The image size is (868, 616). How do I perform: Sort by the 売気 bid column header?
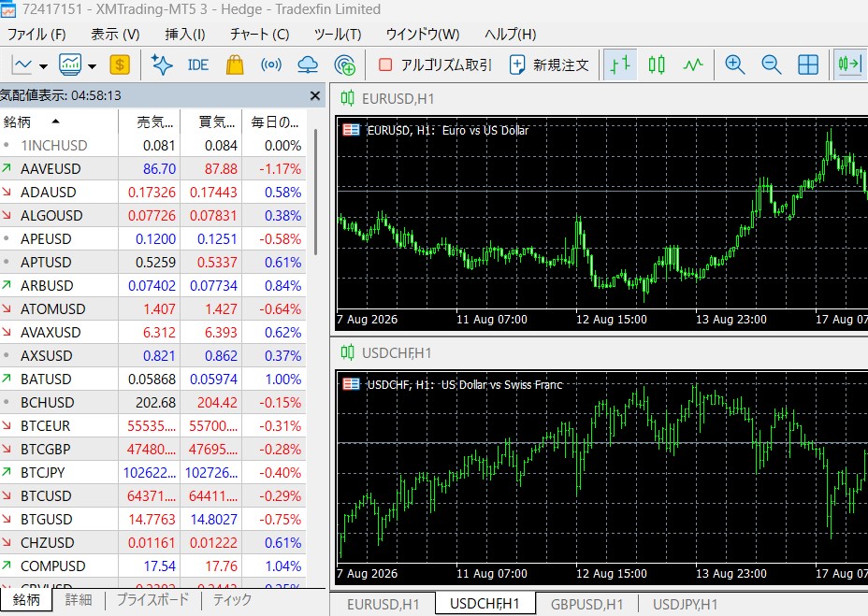click(x=150, y=122)
